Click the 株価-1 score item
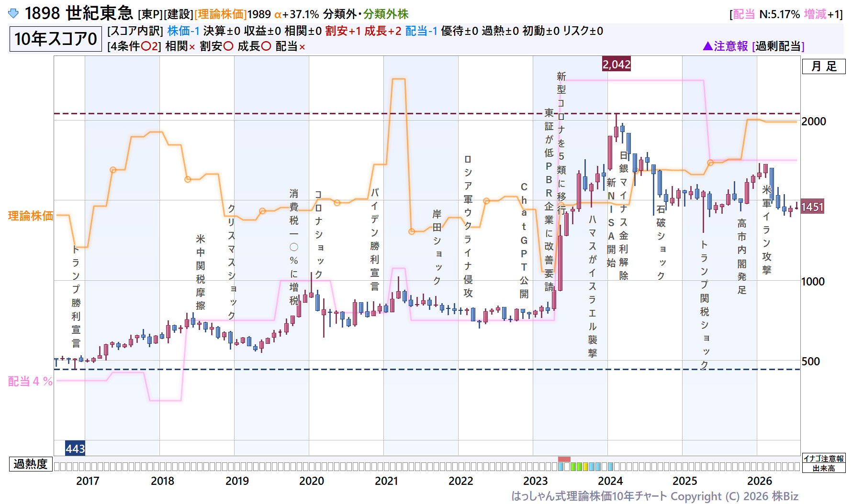852x504 pixels. tap(183, 31)
